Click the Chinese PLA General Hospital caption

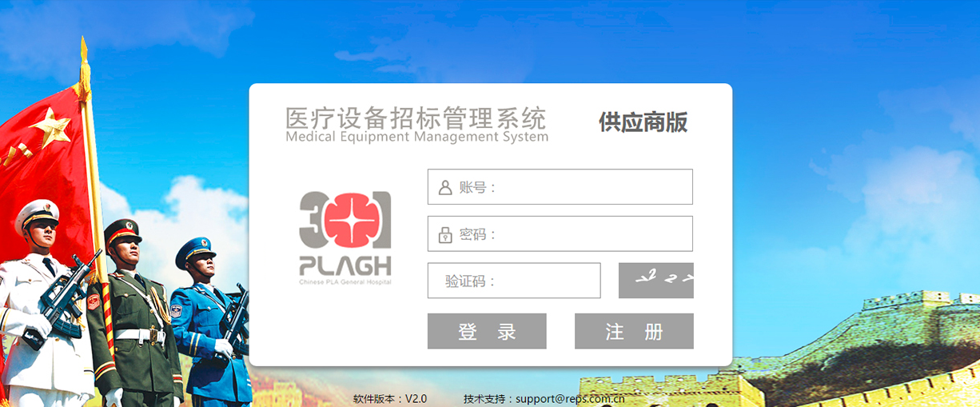click(x=345, y=282)
